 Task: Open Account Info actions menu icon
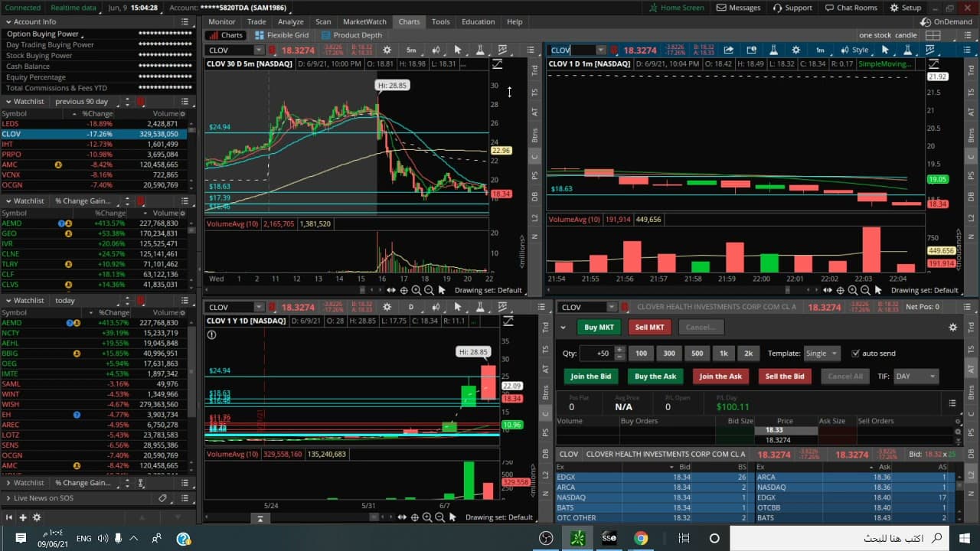pos(185,22)
